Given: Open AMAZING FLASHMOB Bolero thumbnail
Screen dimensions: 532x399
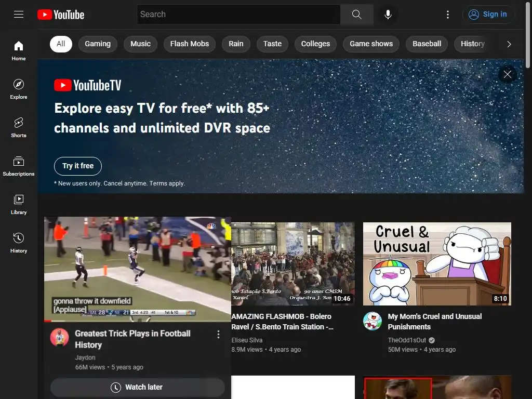Looking at the screenshot, I should 293,264.
